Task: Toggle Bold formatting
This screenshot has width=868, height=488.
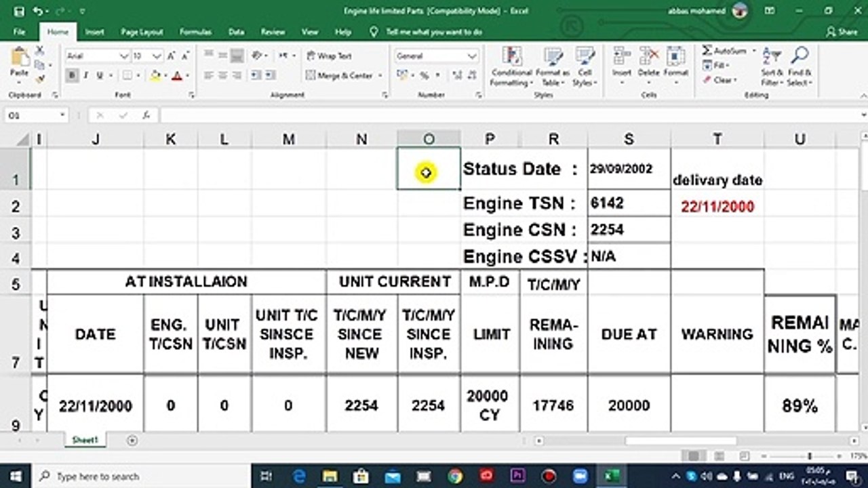Action: click(72, 76)
